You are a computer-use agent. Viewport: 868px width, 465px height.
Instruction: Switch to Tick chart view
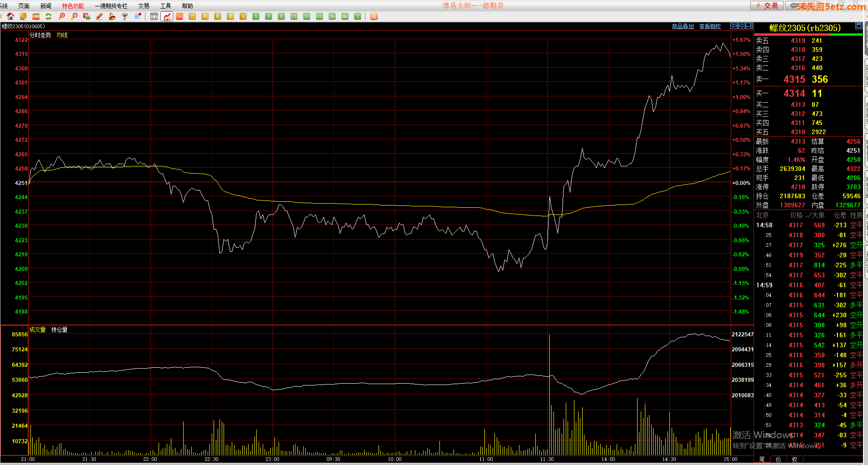point(180,16)
